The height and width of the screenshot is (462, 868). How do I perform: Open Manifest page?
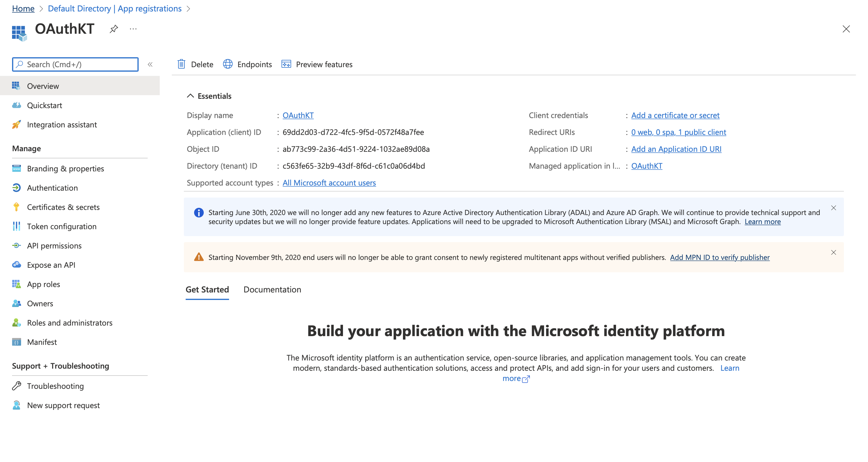80,342
